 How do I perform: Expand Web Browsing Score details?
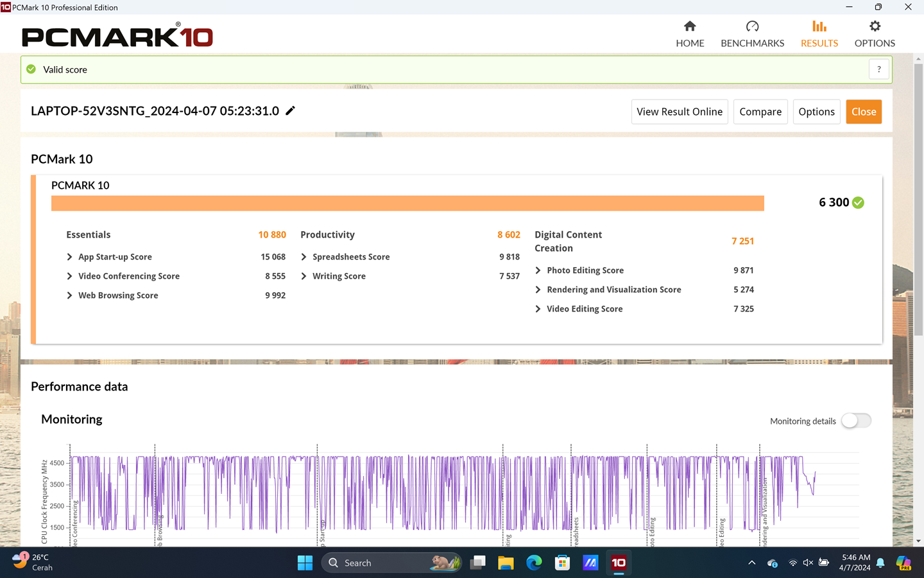click(69, 295)
